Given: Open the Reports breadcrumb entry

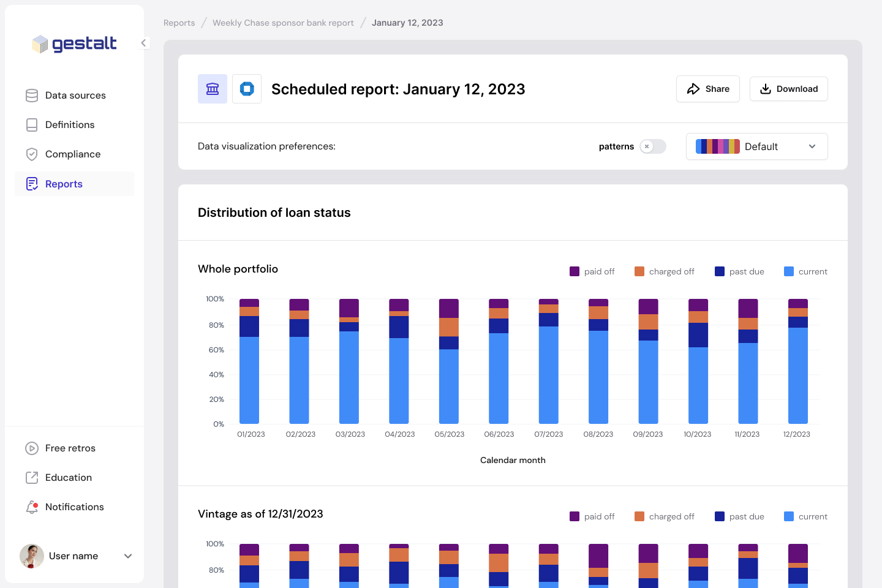Looking at the screenshot, I should click(x=179, y=22).
